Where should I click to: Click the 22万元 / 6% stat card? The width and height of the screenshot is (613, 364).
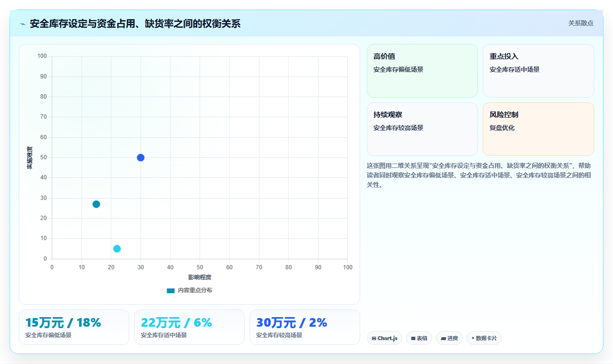pyautogui.click(x=189, y=327)
